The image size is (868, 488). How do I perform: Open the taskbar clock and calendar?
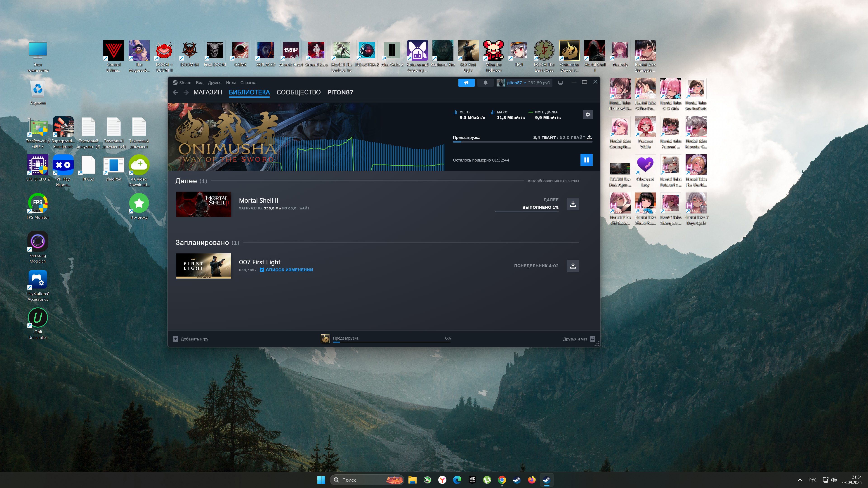[x=852, y=480]
